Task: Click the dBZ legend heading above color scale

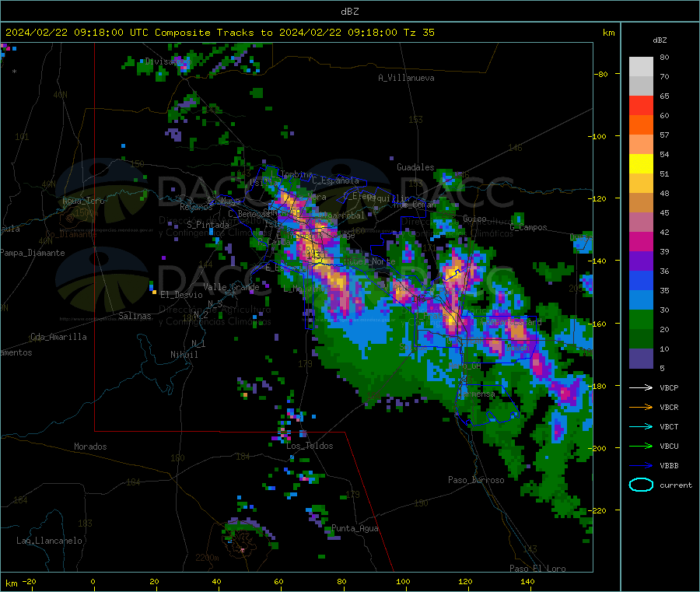Action: (x=660, y=40)
